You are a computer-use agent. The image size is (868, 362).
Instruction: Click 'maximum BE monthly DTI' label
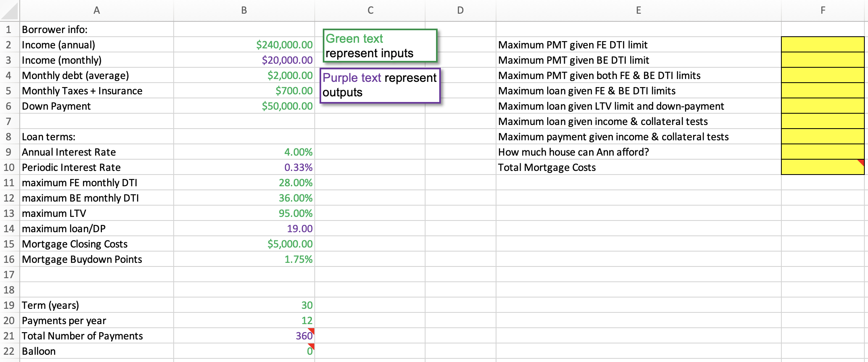(97, 198)
